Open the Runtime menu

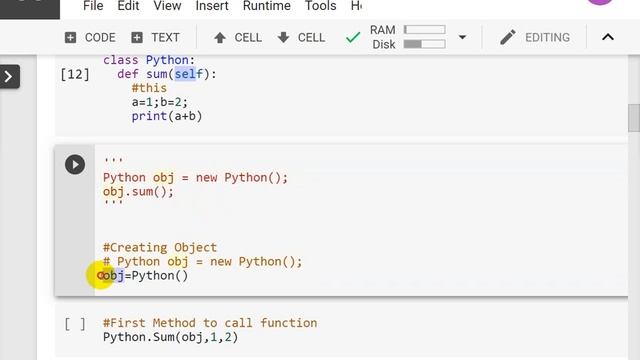(267, 6)
